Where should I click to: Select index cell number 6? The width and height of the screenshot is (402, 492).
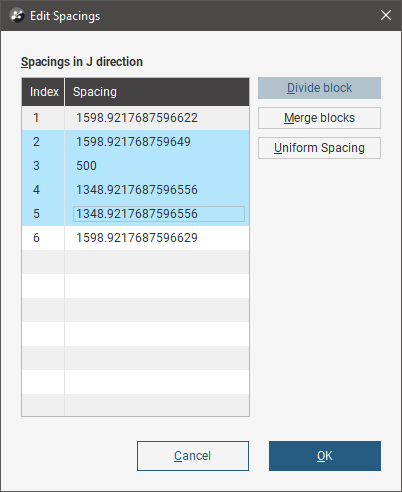[x=43, y=238]
